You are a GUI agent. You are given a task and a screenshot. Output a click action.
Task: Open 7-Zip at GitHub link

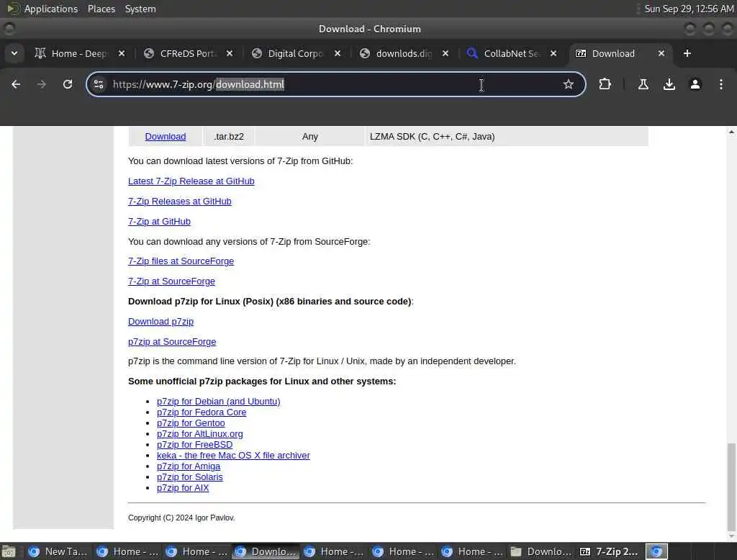[159, 222]
